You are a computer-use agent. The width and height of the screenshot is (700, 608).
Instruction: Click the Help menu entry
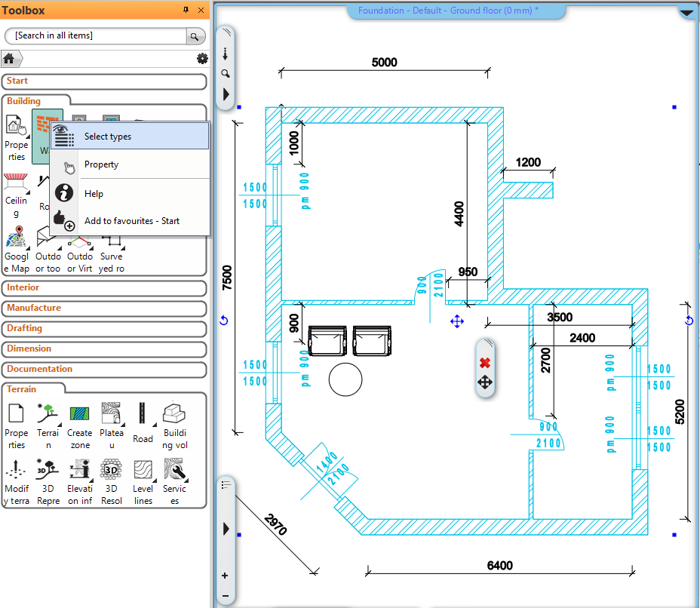point(94,194)
